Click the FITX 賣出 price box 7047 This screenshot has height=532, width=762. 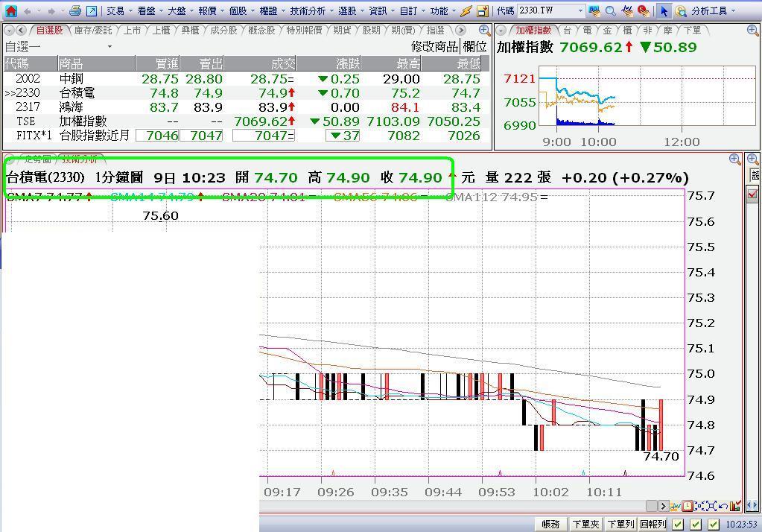coord(202,136)
